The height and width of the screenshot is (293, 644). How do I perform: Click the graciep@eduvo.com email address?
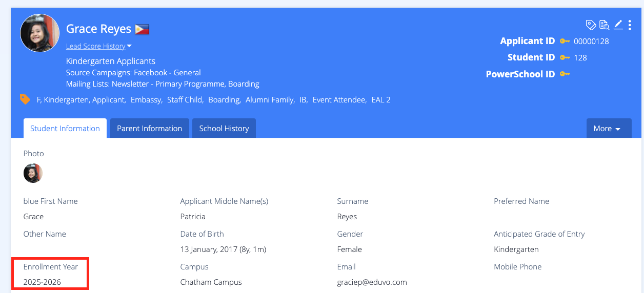(x=372, y=282)
